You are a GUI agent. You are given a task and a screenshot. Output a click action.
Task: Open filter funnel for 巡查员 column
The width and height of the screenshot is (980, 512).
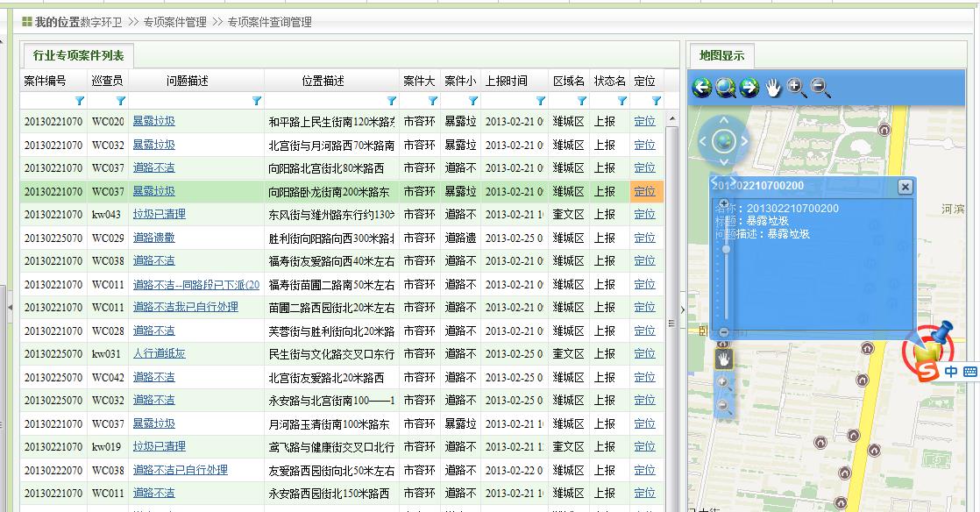pos(121,101)
